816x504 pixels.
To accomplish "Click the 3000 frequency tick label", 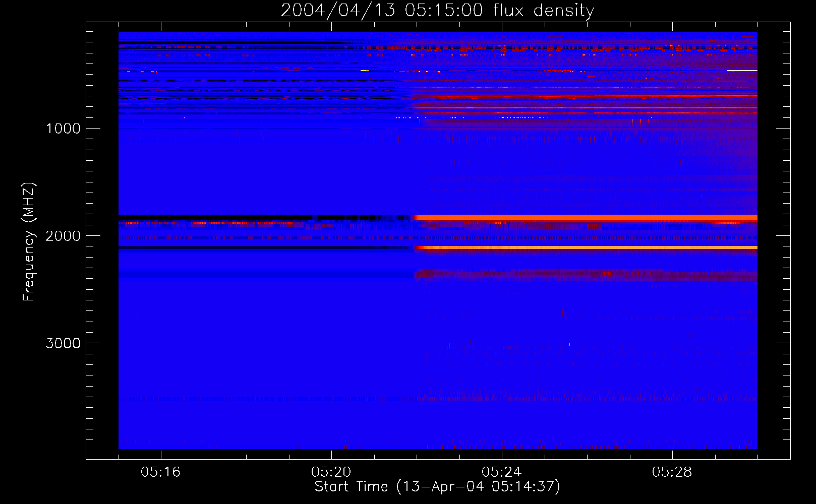I will (63, 343).
